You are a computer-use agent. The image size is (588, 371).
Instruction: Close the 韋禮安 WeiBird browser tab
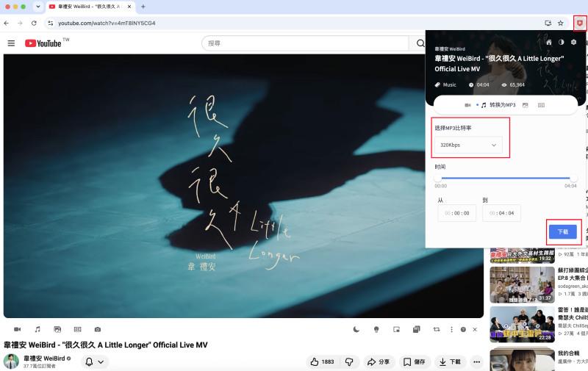tap(129, 7)
